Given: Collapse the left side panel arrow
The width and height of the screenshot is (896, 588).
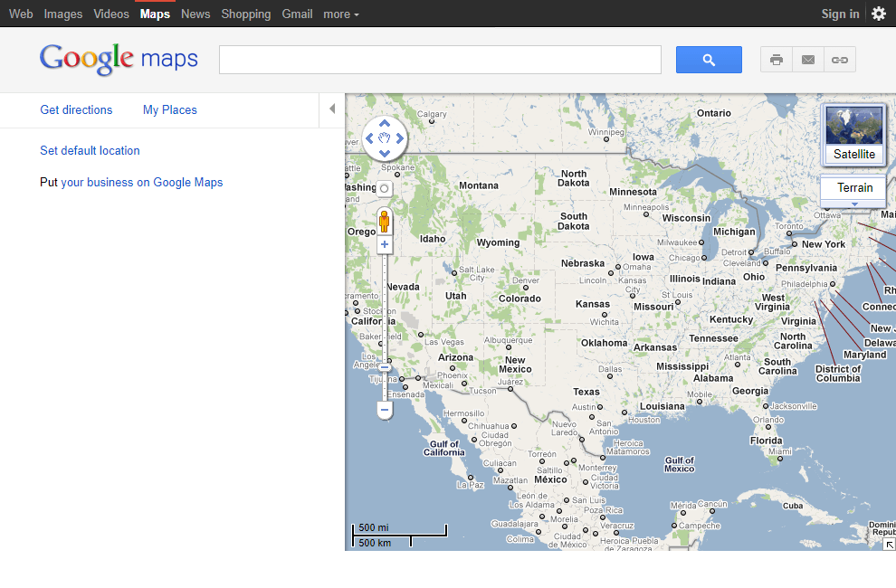Looking at the screenshot, I should point(332,109).
